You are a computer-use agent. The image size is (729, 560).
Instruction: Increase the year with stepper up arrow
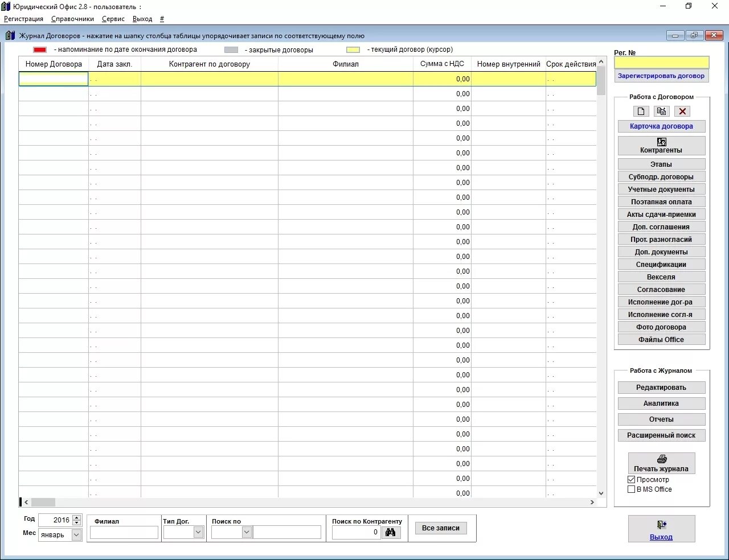(77, 517)
